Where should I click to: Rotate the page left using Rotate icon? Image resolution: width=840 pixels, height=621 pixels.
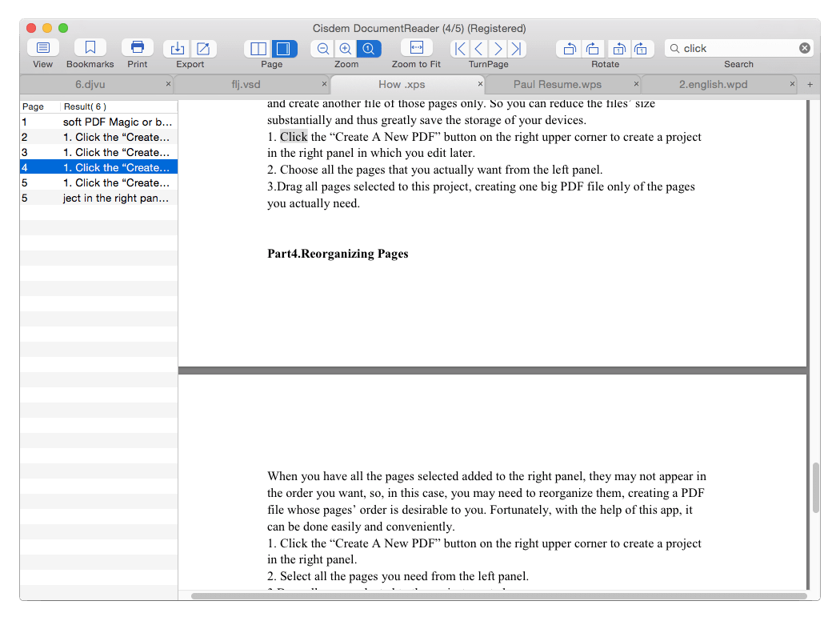[x=569, y=48]
